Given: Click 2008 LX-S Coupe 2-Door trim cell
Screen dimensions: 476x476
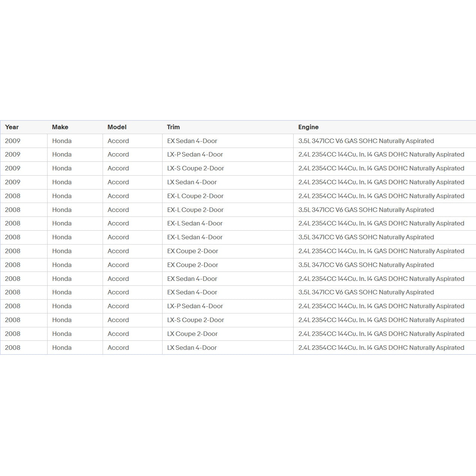Looking at the screenshot, I should click(195, 320).
